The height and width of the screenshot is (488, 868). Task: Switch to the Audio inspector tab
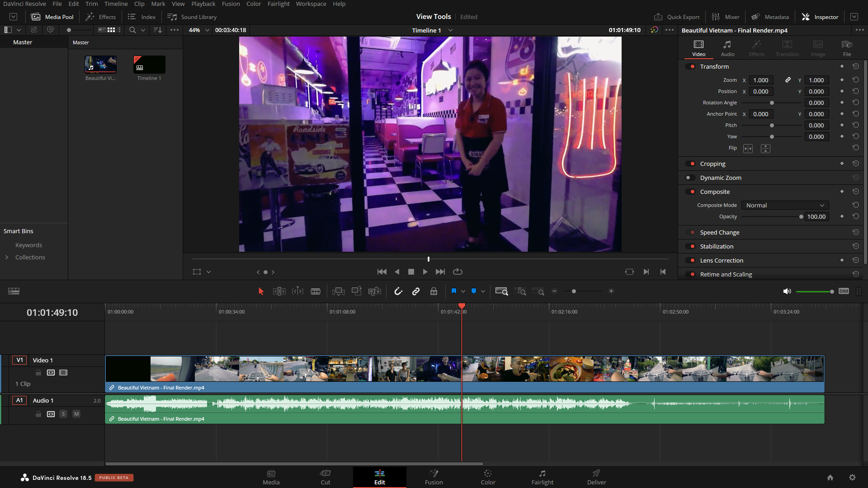727,48
